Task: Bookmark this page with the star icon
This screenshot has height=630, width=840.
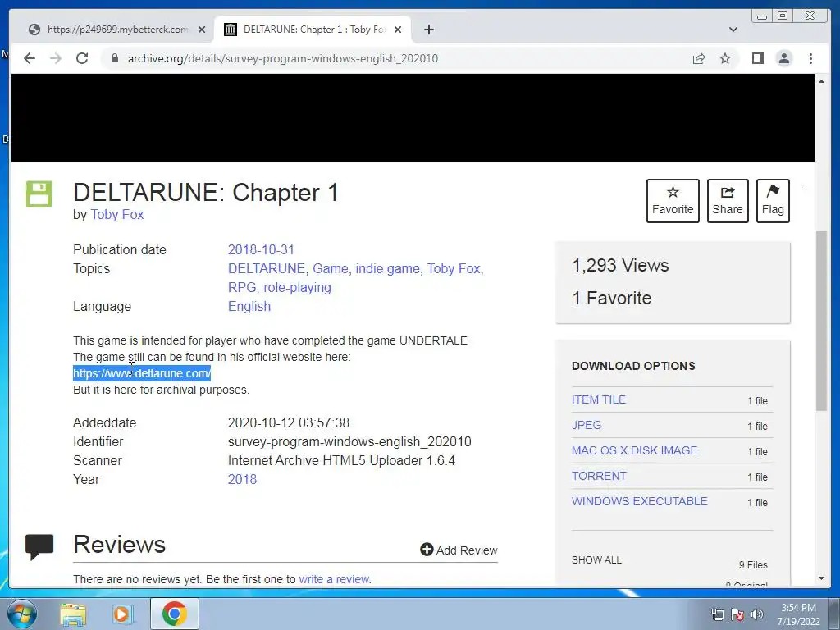Action: click(x=725, y=58)
